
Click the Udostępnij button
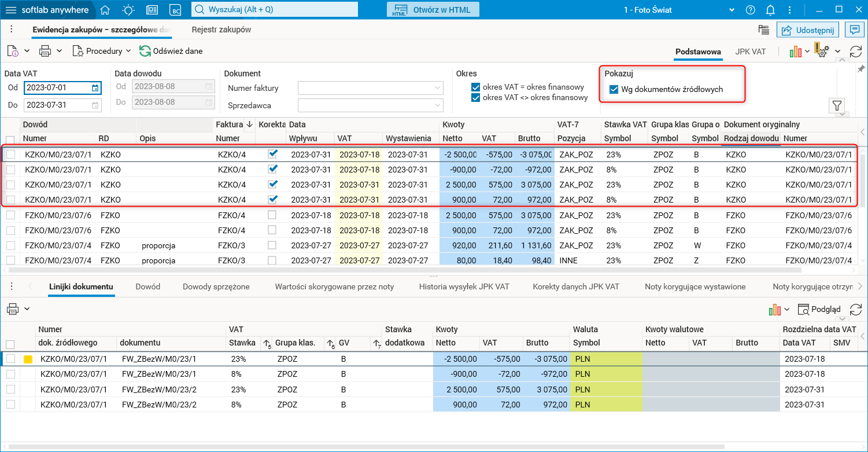coord(808,30)
